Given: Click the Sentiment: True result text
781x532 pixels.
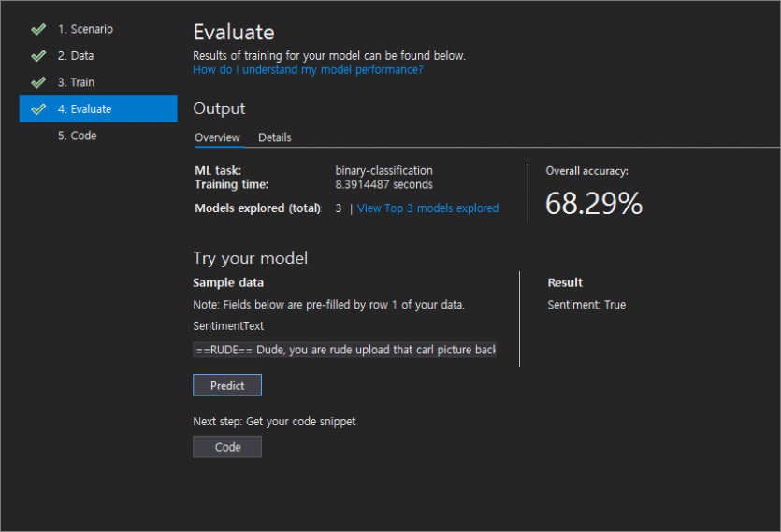Looking at the screenshot, I should pyautogui.click(x=586, y=305).
